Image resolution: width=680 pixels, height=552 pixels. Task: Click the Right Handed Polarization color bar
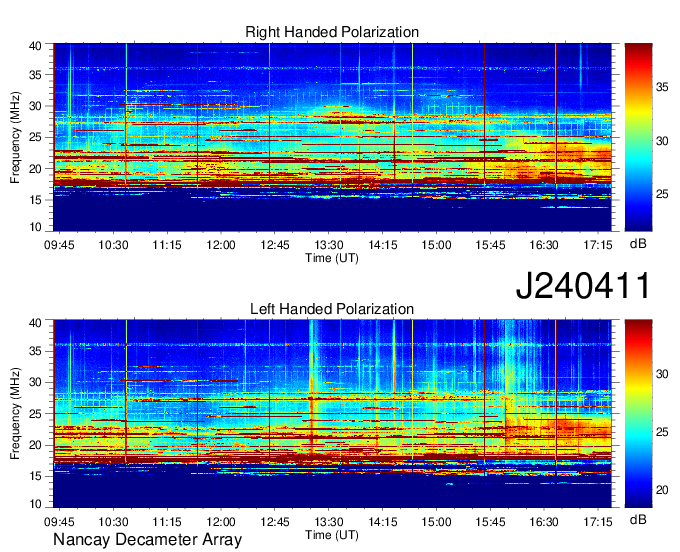click(638, 137)
